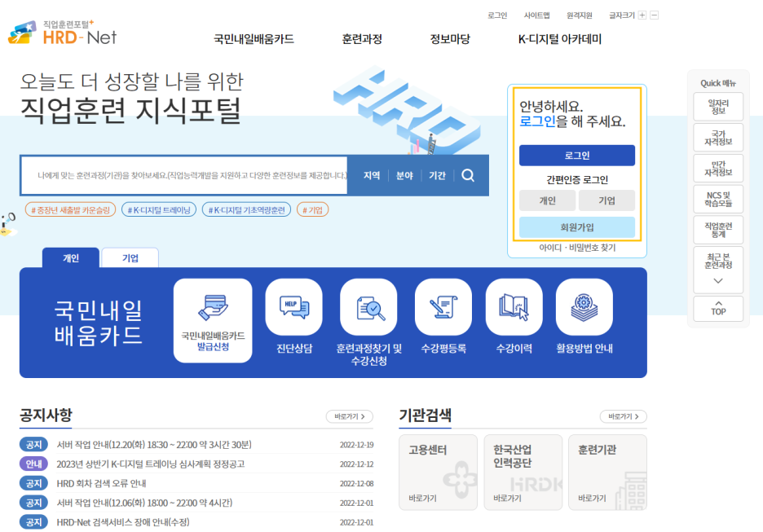
Task: Choose 기업 간편인증 로그인
Action: pyautogui.click(x=606, y=200)
